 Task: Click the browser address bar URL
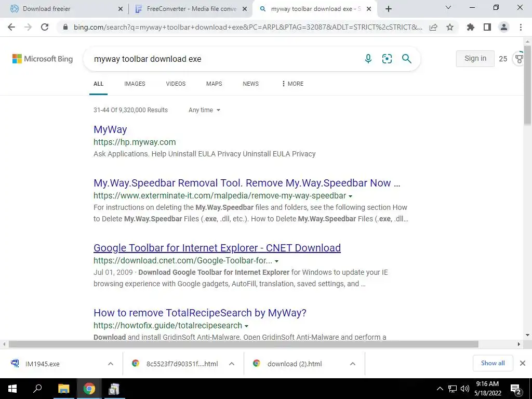(248, 27)
